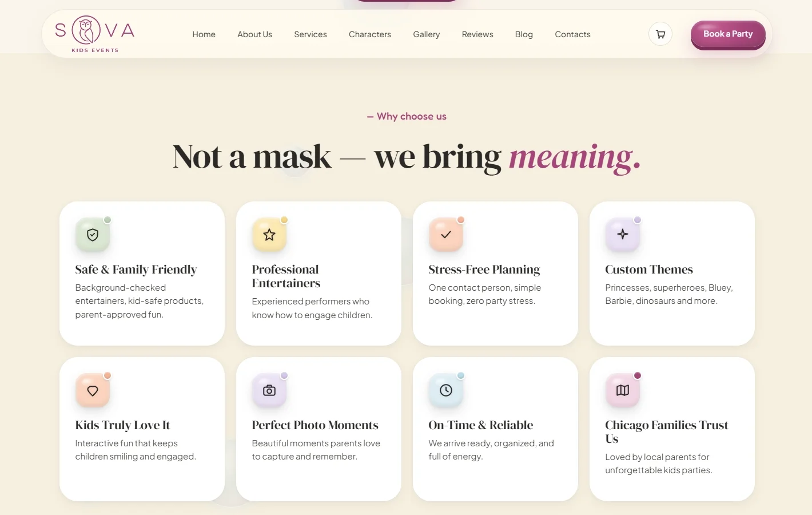Click the On-Time & Reliable heading

pyautogui.click(x=481, y=425)
